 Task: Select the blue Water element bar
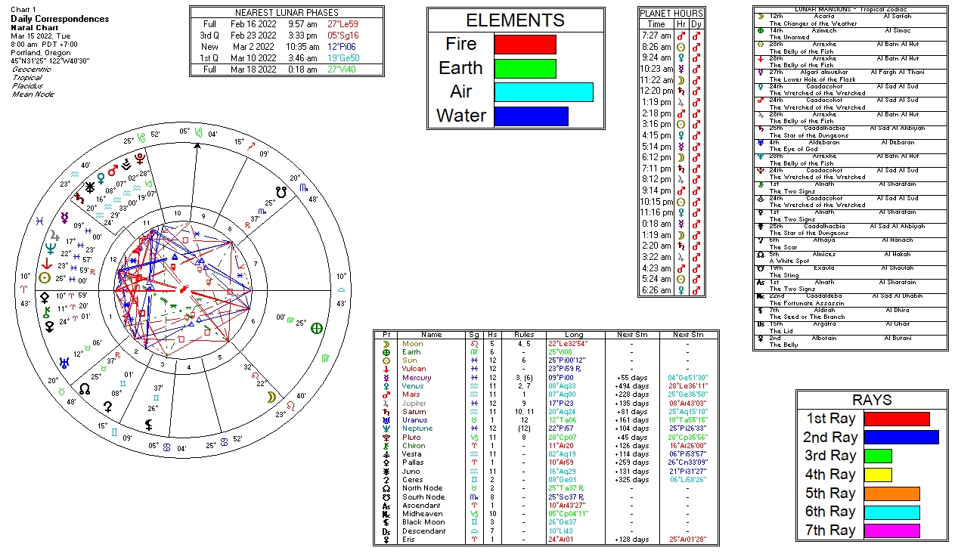pyautogui.click(x=532, y=116)
